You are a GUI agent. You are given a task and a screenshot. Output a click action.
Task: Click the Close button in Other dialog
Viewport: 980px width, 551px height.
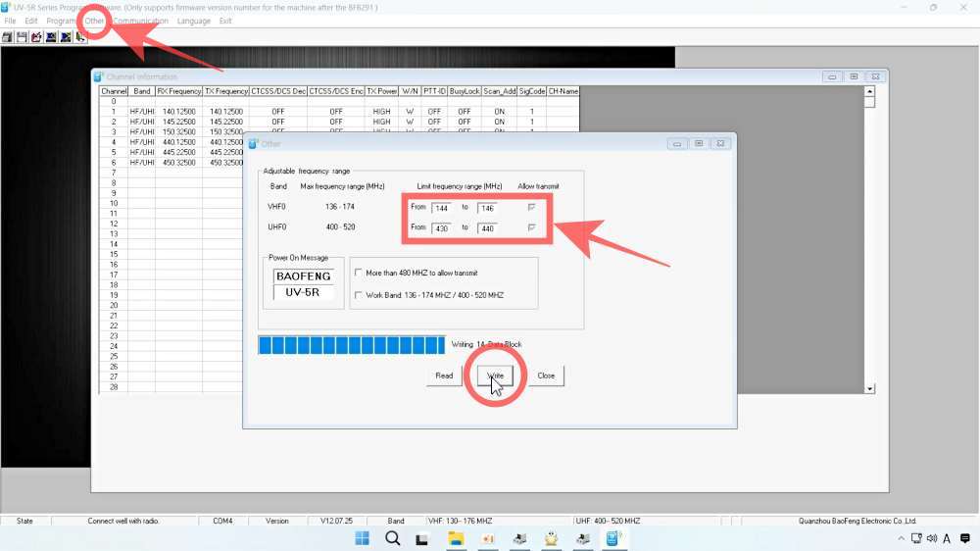point(546,376)
